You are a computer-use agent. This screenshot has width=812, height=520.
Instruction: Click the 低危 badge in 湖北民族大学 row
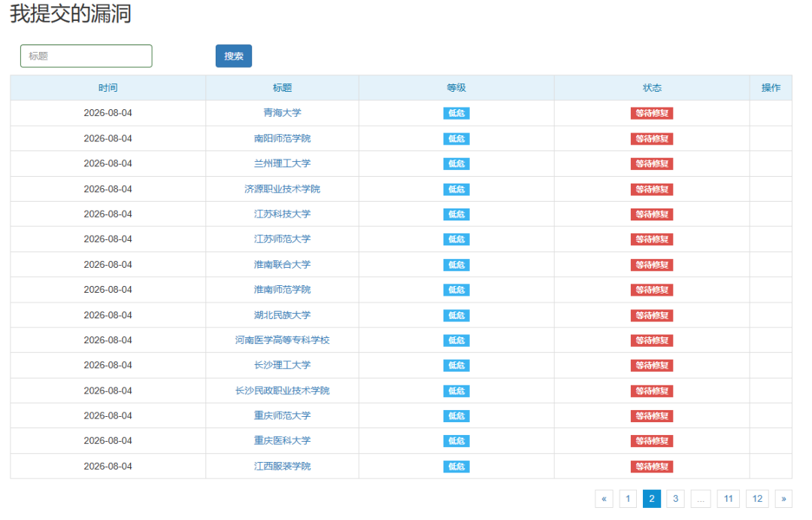(x=456, y=315)
